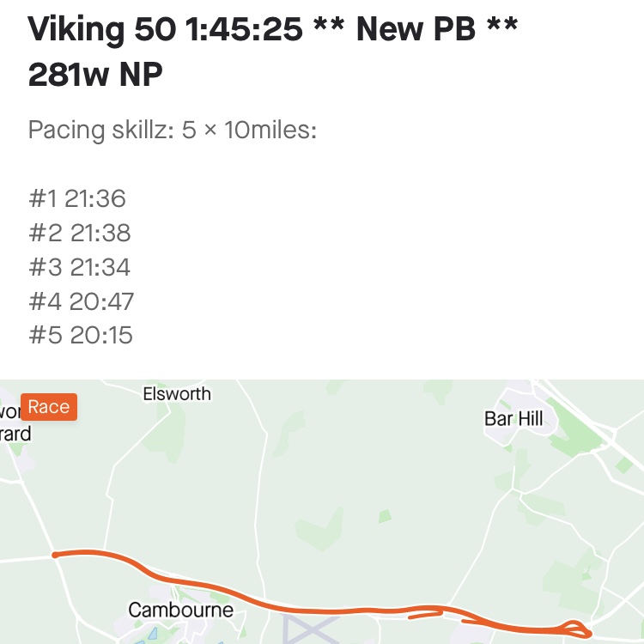The width and height of the screenshot is (644, 644).
Task: Click the Elsworth map label
Action: (x=177, y=394)
